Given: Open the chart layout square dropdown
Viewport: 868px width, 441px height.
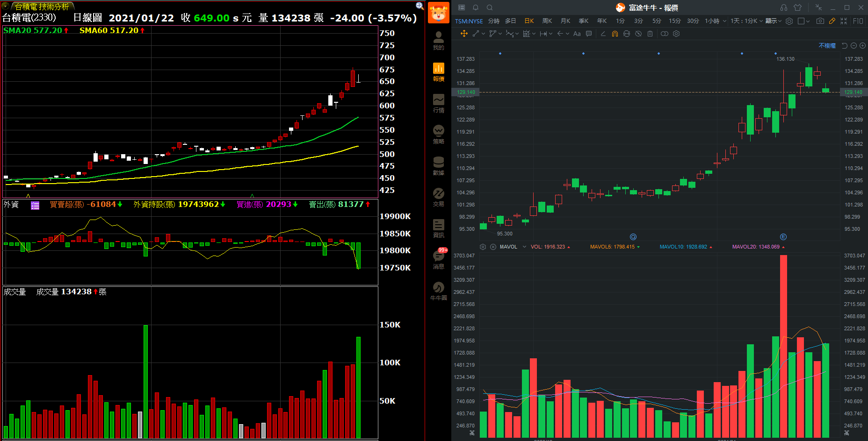Looking at the screenshot, I should 803,21.
